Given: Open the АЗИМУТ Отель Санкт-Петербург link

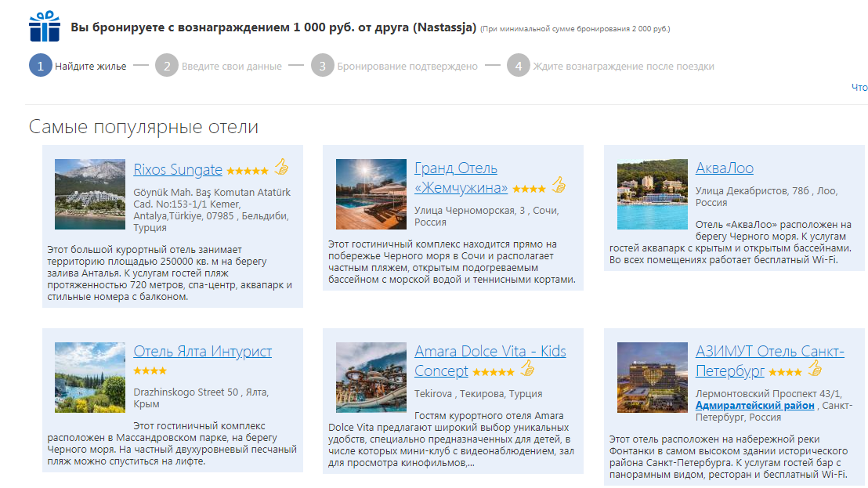Looking at the screenshot, I should pos(769,361).
